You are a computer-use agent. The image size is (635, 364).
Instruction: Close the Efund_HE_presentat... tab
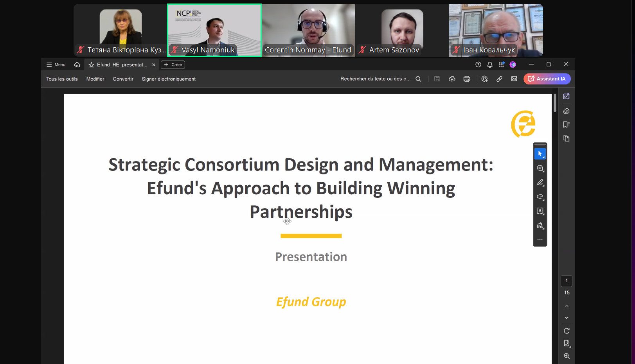coord(154,65)
